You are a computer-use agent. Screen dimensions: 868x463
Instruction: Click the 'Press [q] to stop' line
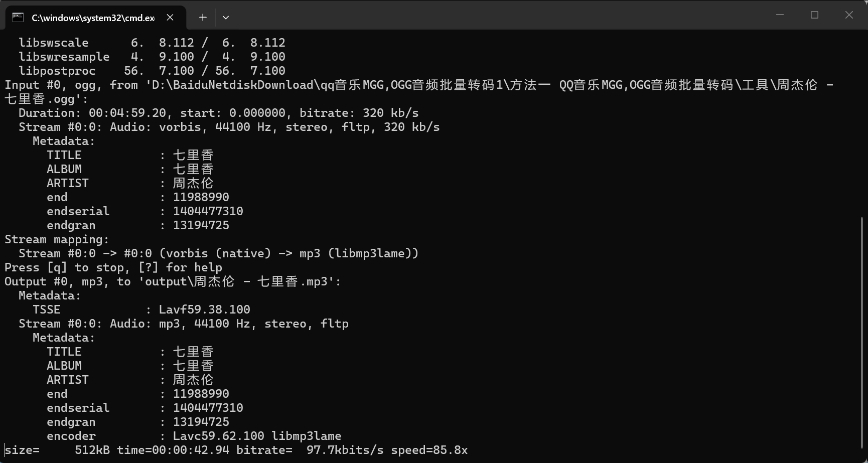[x=113, y=267]
